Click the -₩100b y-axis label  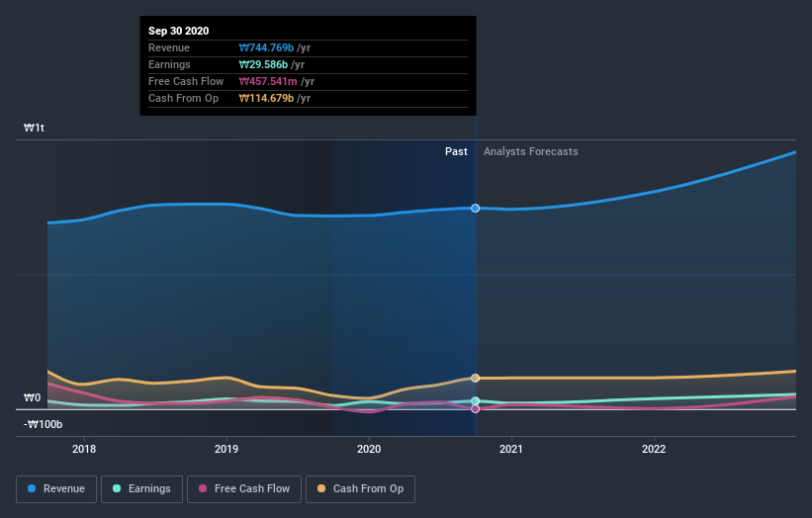coord(43,424)
